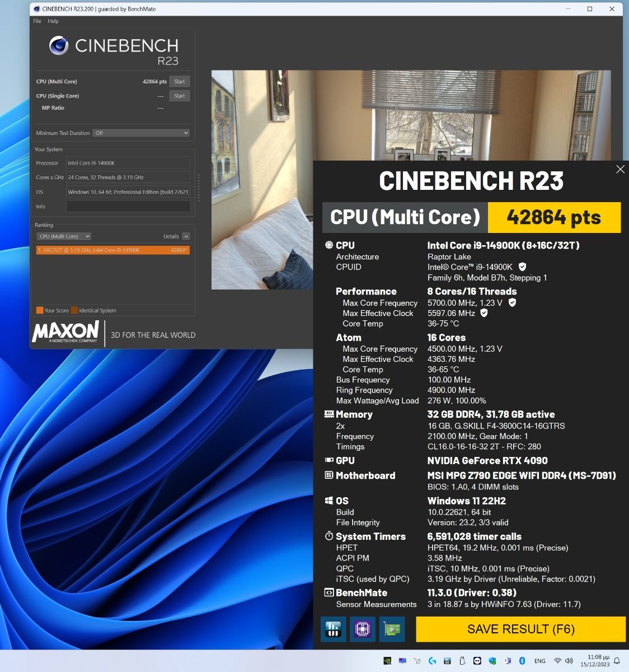The height and width of the screenshot is (672, 629).
Task: Click the Processor field Intel Core i9-14900K
Action: point(128,163)
